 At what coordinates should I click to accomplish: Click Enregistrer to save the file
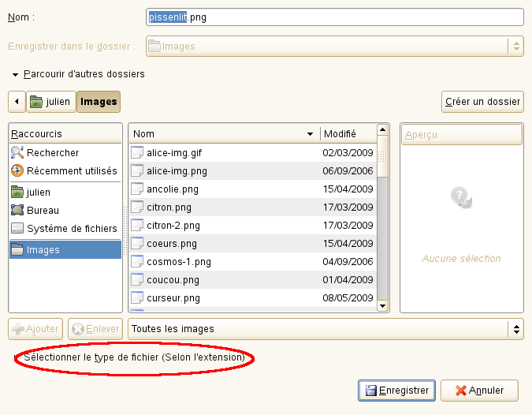396,391
